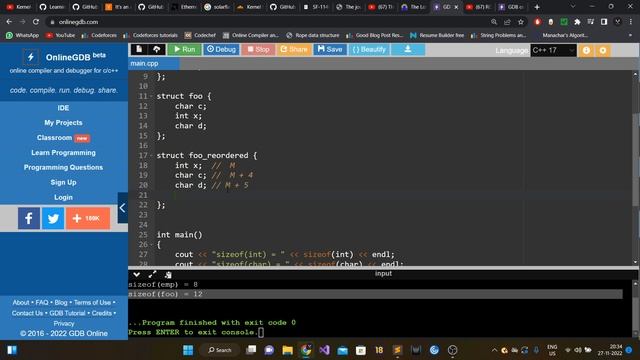Open the GDB Tutorial link
The image size is (640, 360).
click(x=67, y=313)
